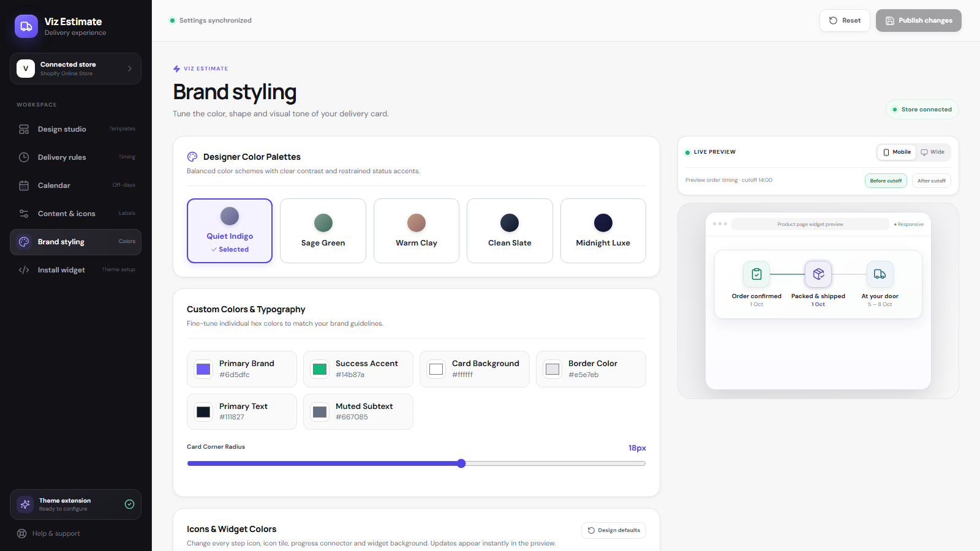Restore Design defaults for icons
Image resolution: width=980 pixels, height=551 pixels.
[614, 530]
